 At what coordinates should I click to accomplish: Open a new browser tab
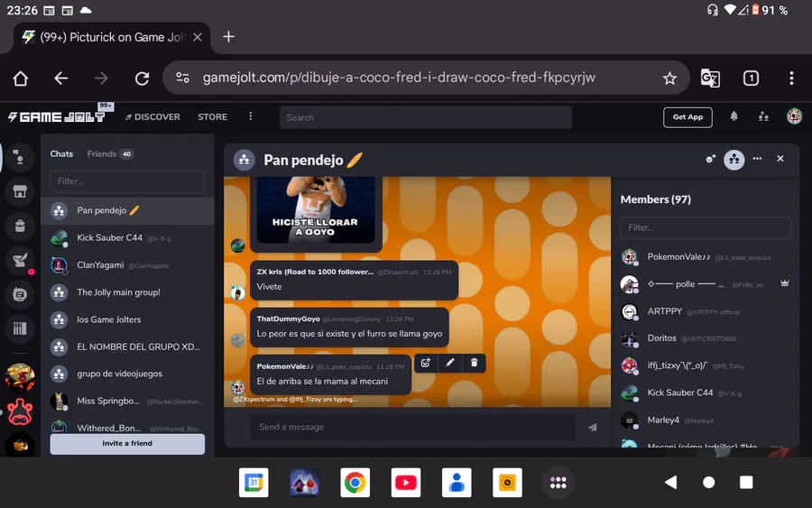[228, 37]
